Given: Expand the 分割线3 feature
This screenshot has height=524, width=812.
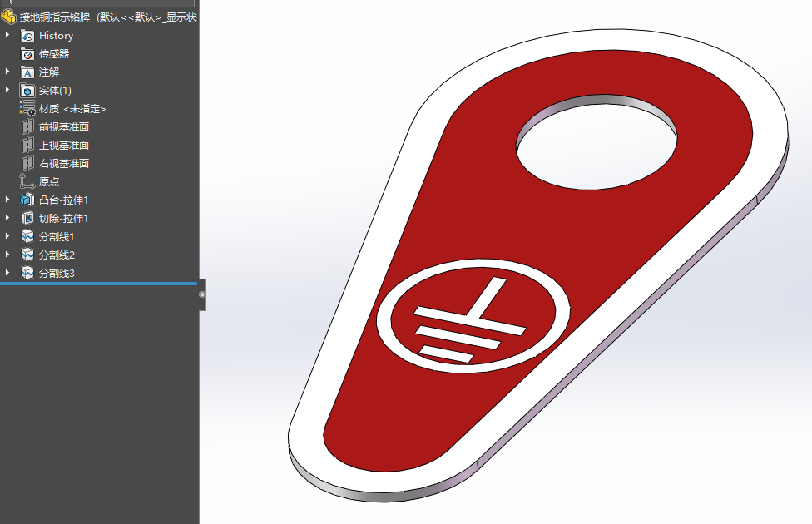Looking at the screenshot, I should 7,272.
